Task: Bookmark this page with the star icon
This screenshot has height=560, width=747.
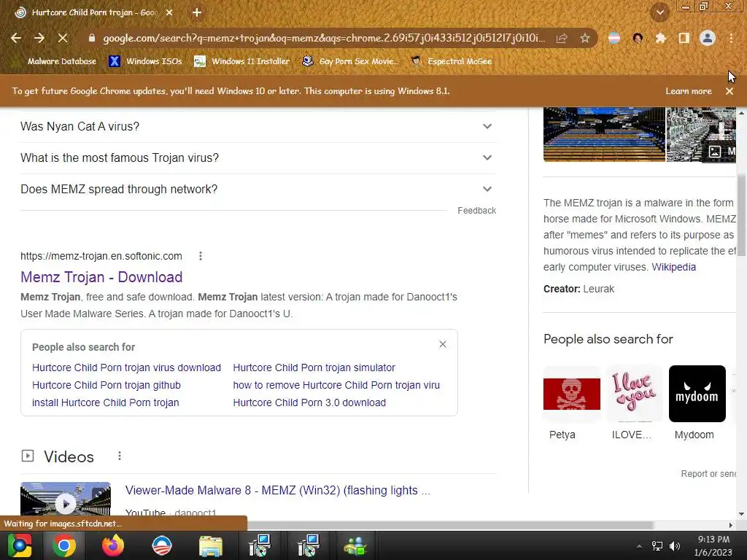Action: click(585, 38)
